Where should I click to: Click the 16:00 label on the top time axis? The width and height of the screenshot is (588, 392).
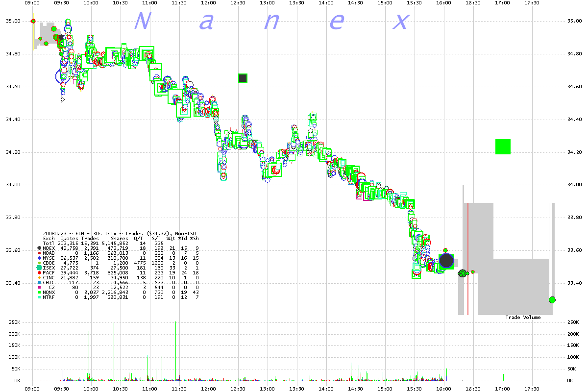point(444,2)
